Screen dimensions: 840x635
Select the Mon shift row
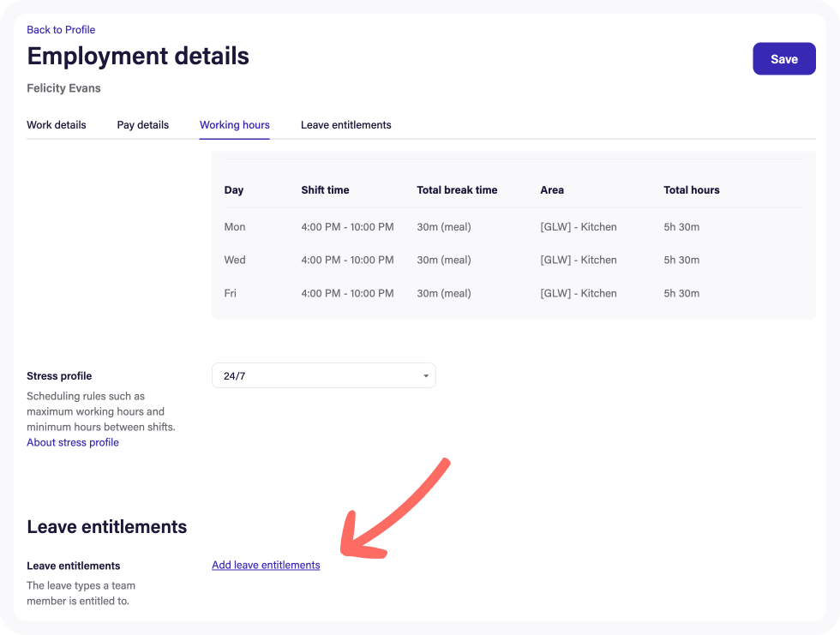(233, 227)
